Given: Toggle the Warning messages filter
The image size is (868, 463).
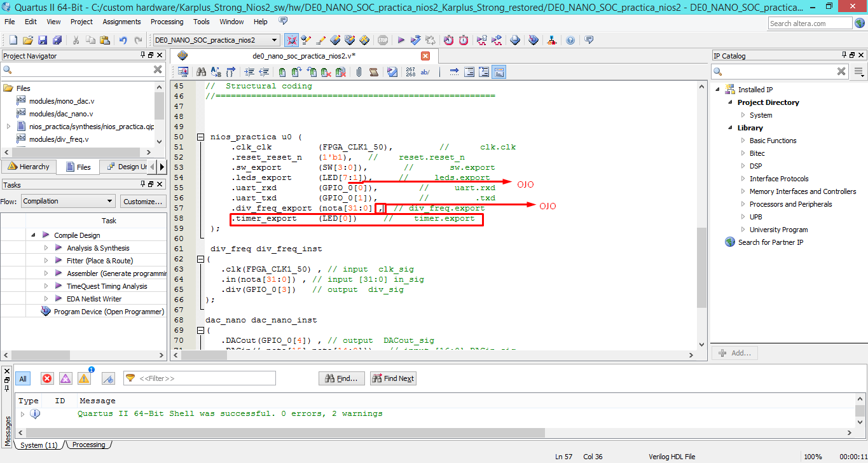Looking at the screenshot, I should tap(84, 378).
